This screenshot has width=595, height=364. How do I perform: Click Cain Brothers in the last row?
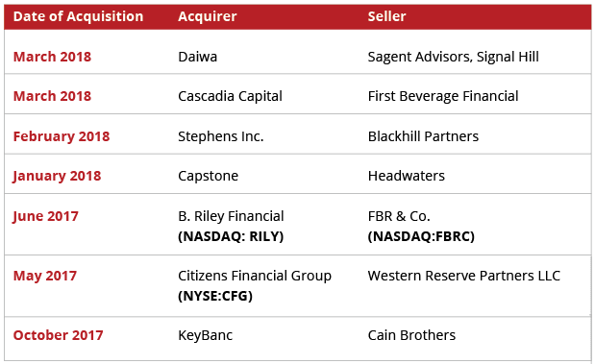pyautogui.click(x=411, y=335)
